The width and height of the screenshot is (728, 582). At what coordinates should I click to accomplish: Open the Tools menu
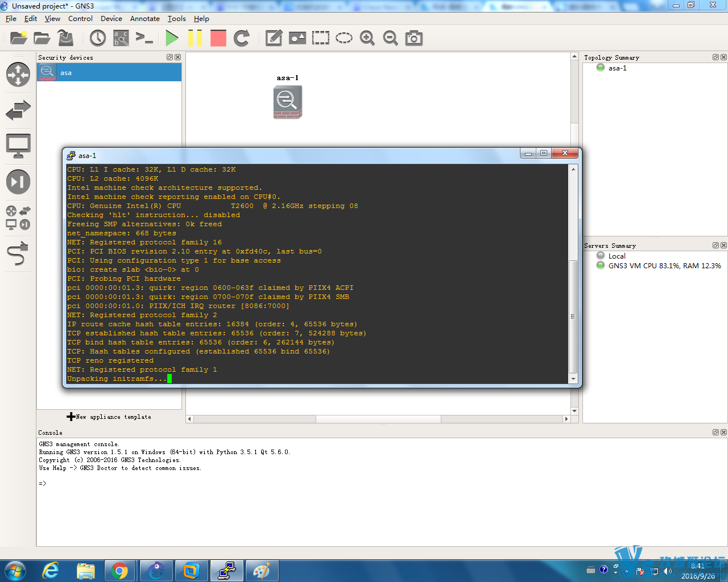[x=177, y=18]
